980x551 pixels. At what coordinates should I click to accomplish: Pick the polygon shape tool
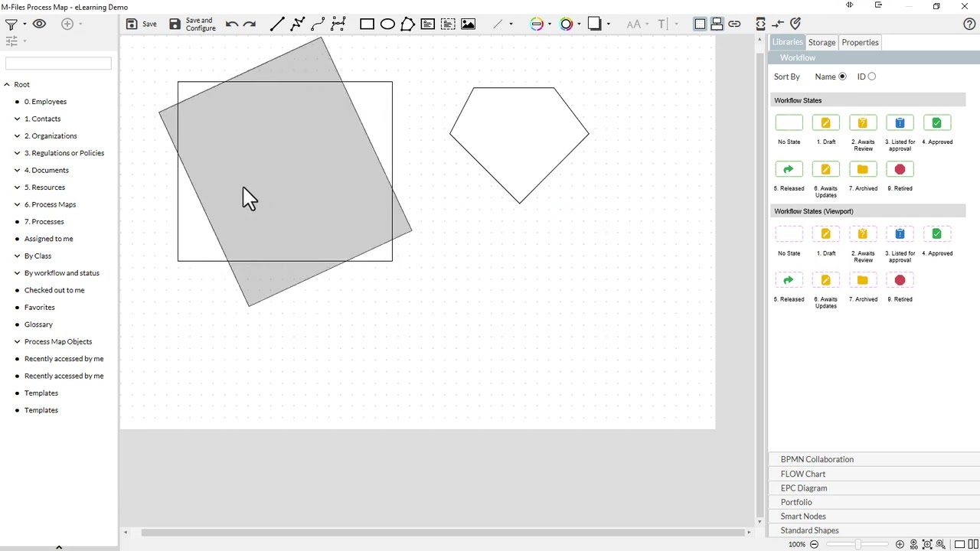pyautogui.click(x=407, y=24)
